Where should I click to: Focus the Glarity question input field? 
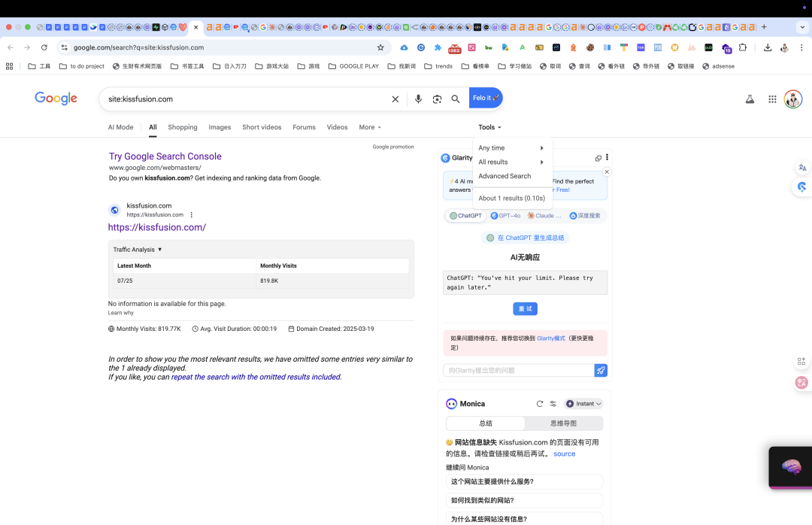pos(518,370)
